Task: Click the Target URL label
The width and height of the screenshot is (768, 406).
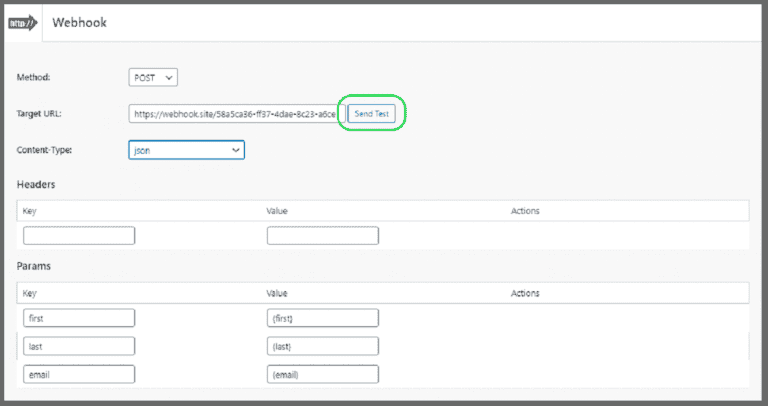Action: pos(40,114)
